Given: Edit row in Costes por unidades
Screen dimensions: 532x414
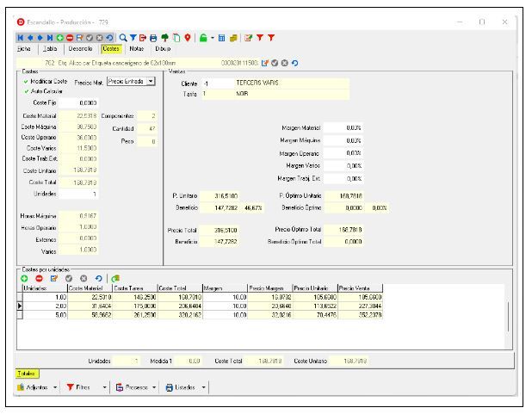Looking at the screenshot, I should click(x=54, y=279).
